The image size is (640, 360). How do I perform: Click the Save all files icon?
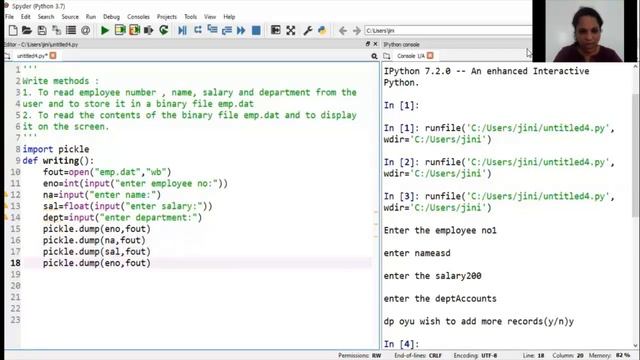click(56, 30)
